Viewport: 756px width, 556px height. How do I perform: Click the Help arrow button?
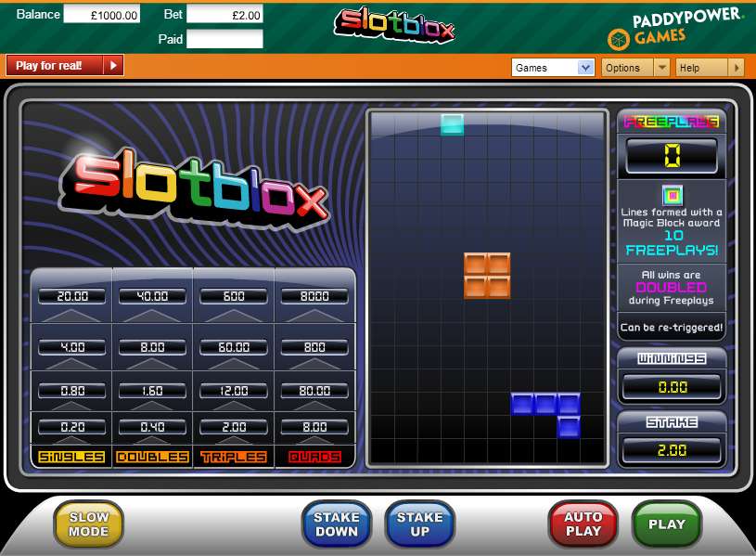click(737, 68)
